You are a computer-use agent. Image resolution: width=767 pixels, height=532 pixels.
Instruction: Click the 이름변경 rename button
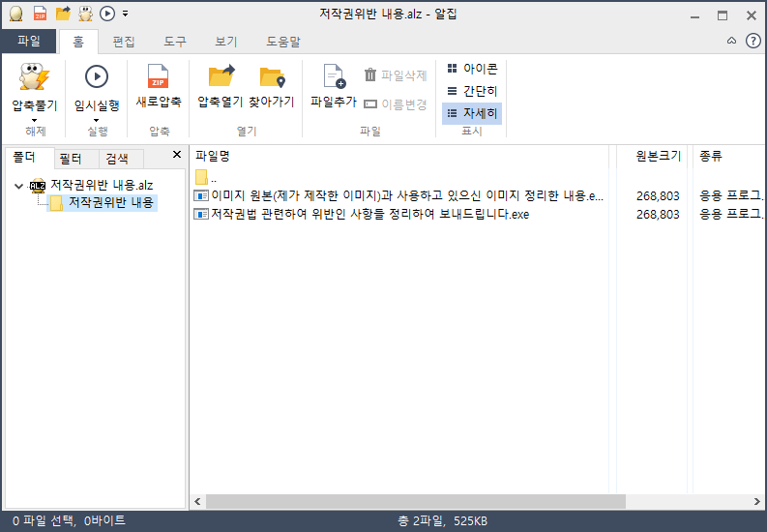[x=396, y=104]
